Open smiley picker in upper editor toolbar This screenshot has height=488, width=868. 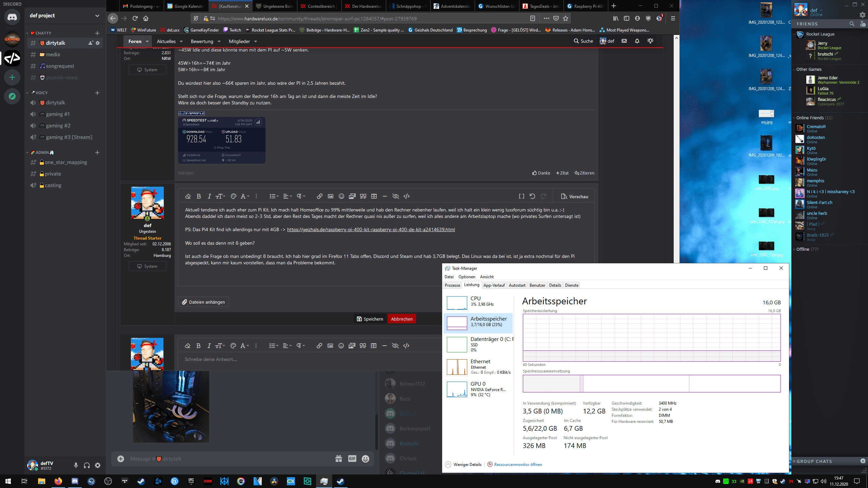(x=341, y=196)
